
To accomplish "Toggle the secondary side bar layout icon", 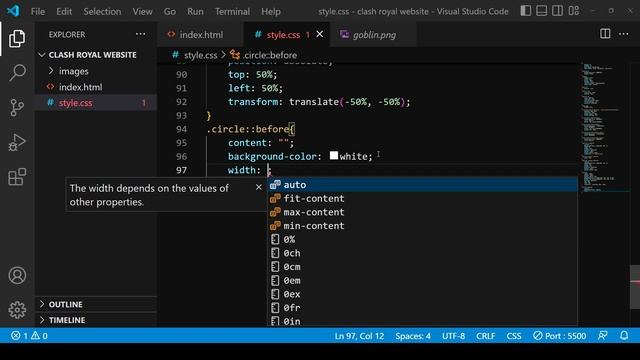I will (x=558, y=11).
